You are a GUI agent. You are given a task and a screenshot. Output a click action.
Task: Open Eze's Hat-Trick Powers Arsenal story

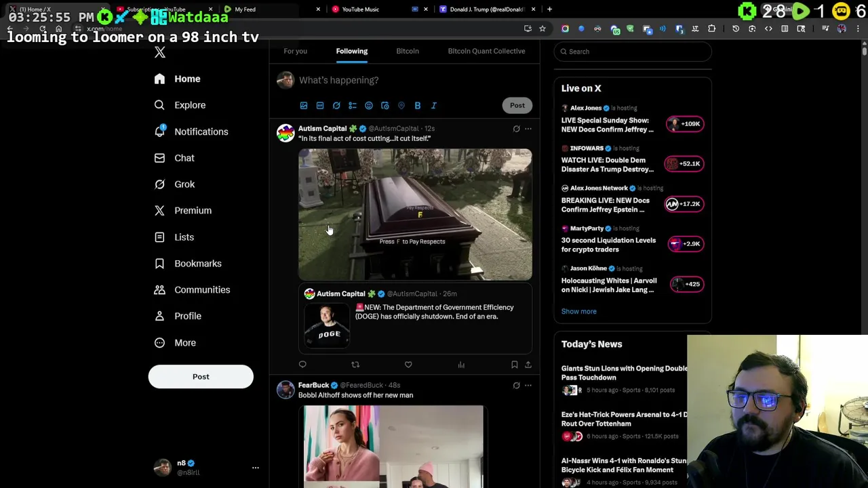point(624,425)
